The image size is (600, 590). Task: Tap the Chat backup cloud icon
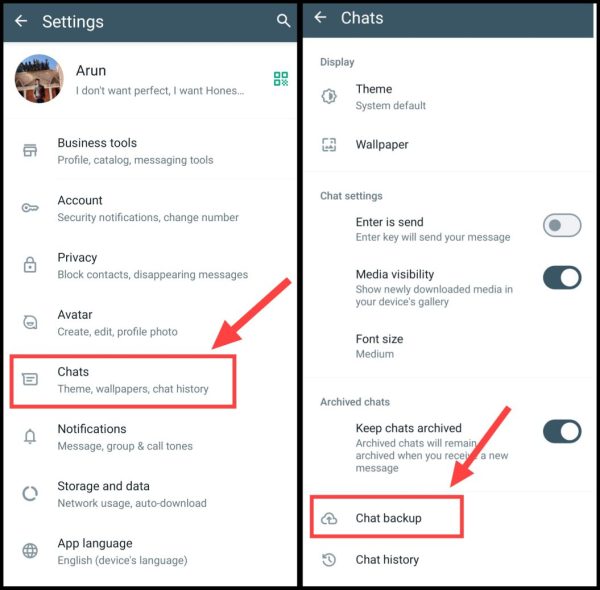(x=329, y=518)
